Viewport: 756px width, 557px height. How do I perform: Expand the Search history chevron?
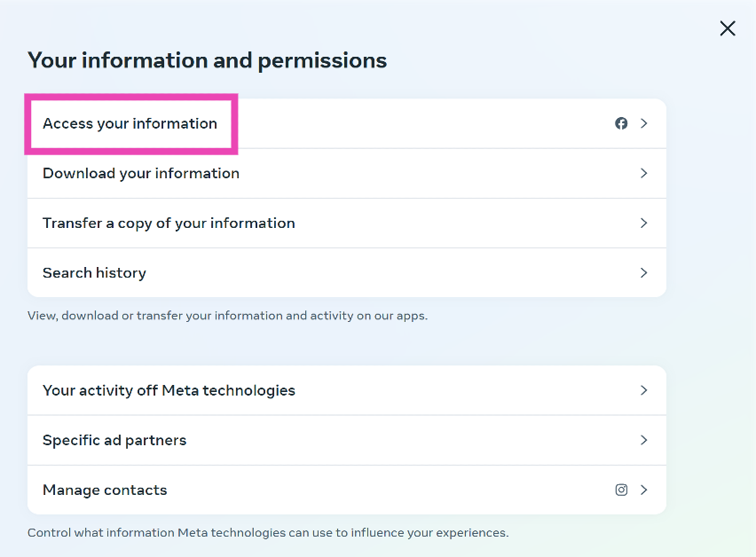pyautogui.click(x=644, y=272)
